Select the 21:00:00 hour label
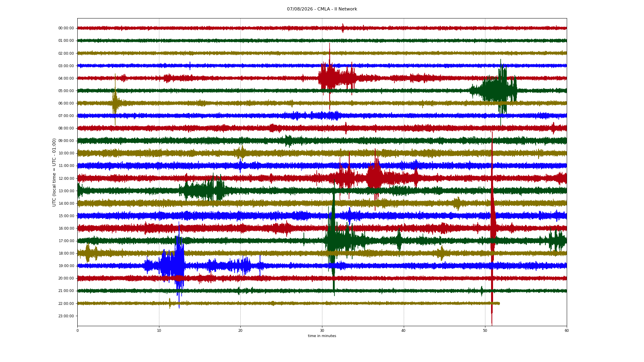 coord(66,290)
